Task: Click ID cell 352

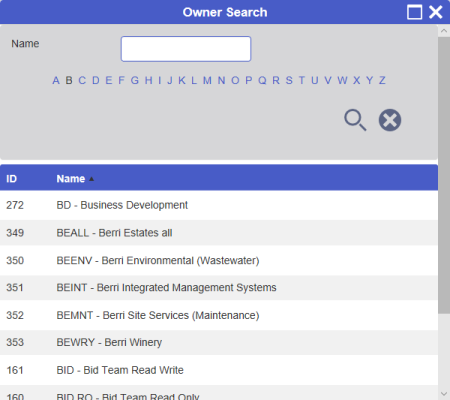Action: (15, 315)
